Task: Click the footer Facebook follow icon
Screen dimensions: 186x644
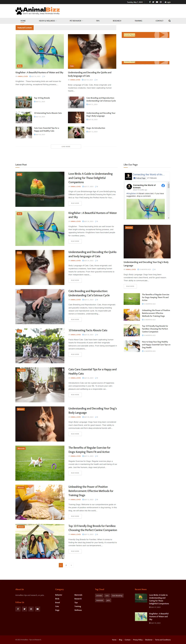Action: click(18, 609)
